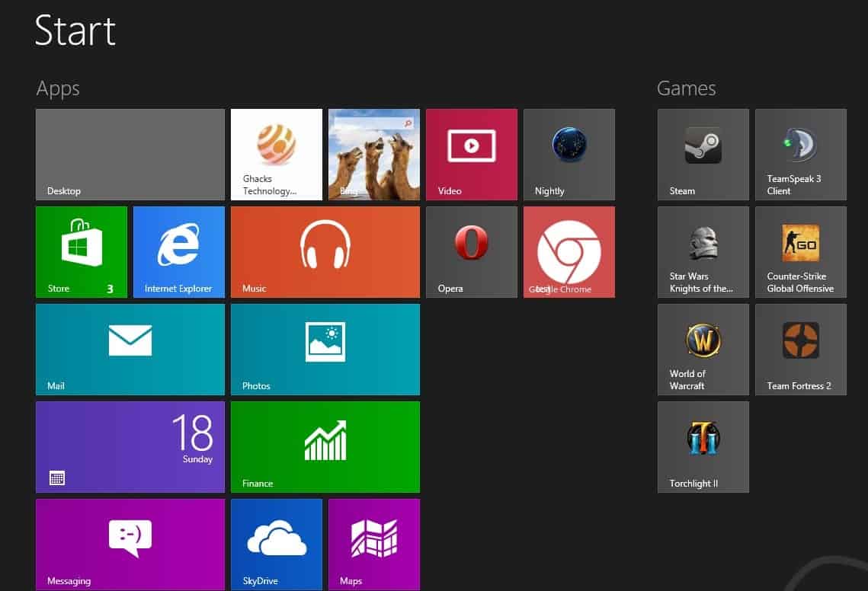
Task: Launch Firefox Nightly
Action: pyautogui.click(x=569, y=154)
